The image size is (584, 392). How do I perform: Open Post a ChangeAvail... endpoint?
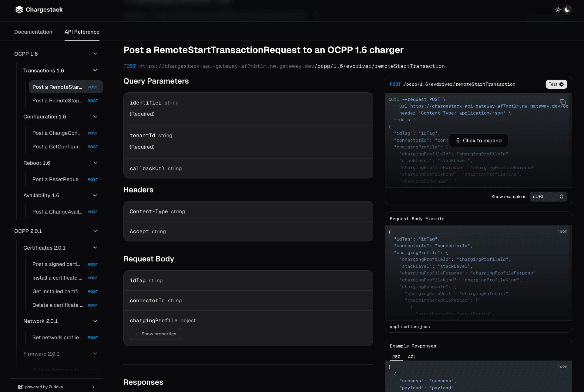[x=66, y=212]
